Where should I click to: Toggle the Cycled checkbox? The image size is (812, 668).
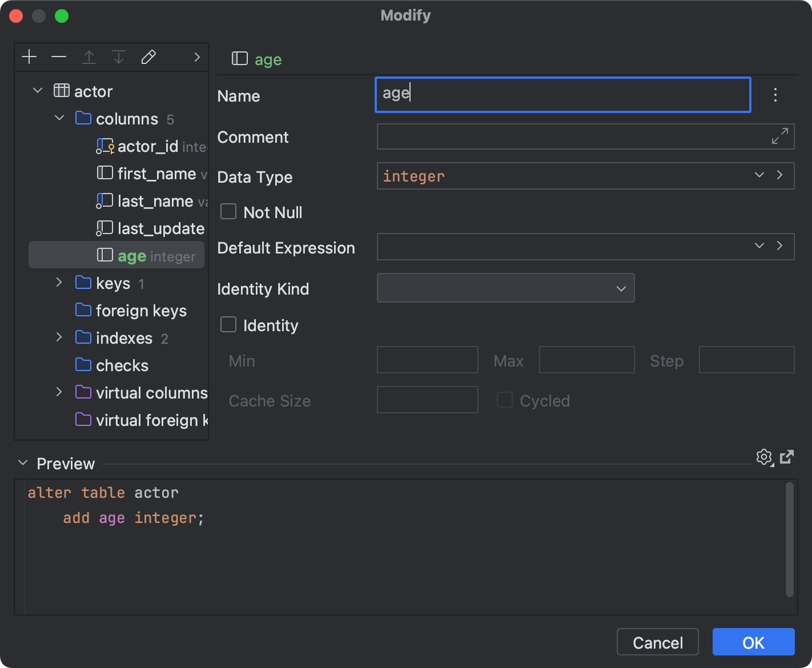505,400
